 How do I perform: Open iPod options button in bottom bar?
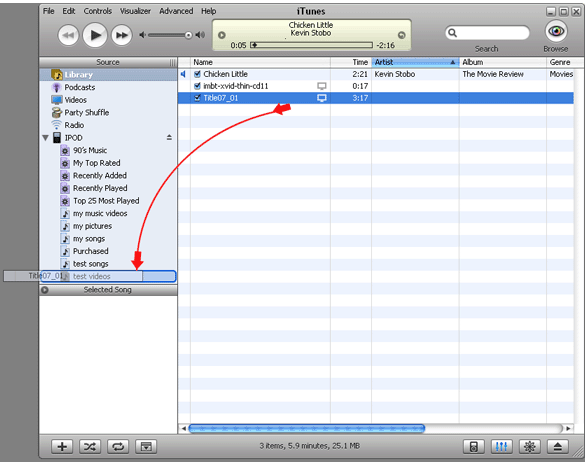tap(474, 447)
